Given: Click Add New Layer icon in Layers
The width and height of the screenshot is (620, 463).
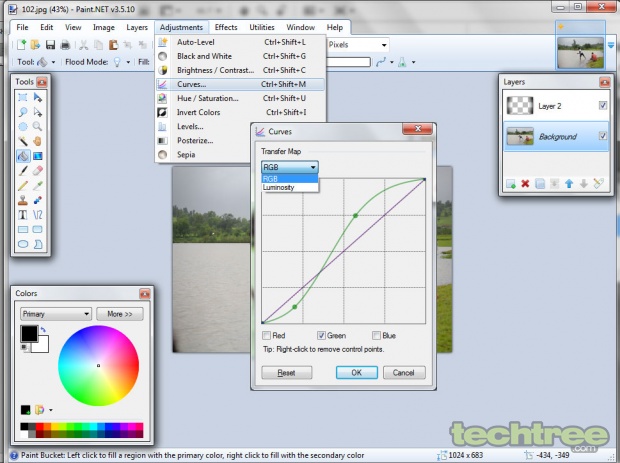Looking at the screenshot, I should click(510, 184).
